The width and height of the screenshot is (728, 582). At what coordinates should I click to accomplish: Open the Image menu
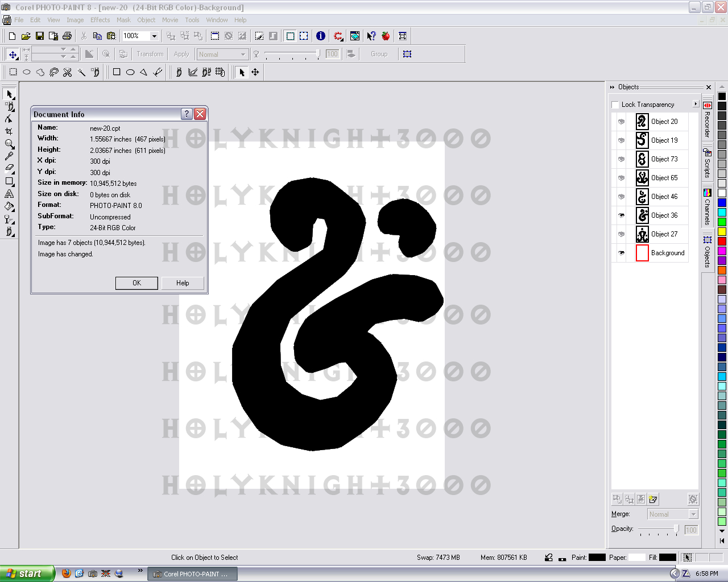pos(75,20)
